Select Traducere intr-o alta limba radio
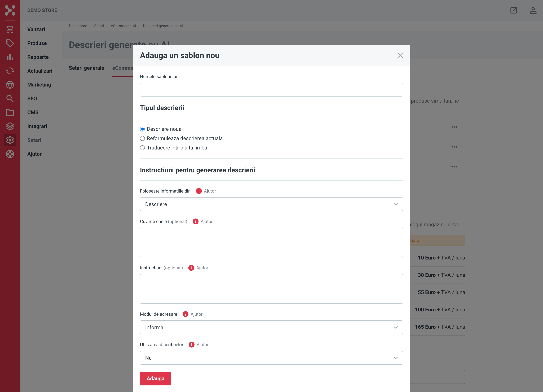The width and height of the screenshot is (543, 392). click(x=142, y=148)
